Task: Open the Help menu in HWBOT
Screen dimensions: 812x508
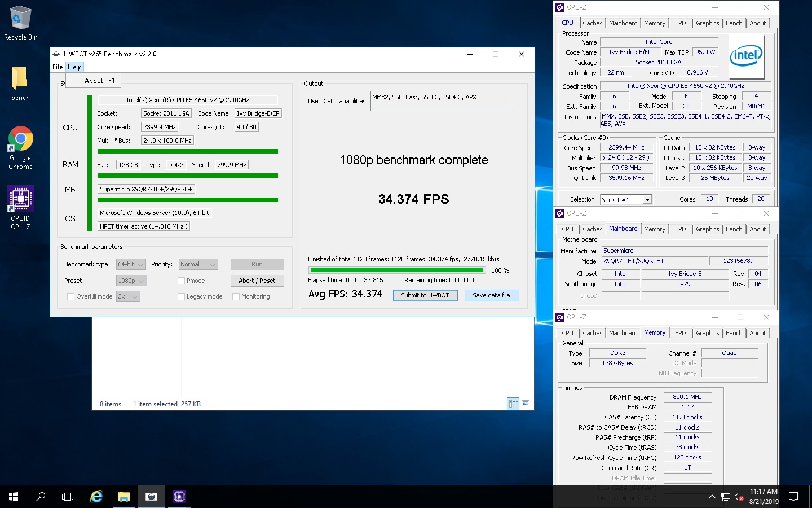Action: [74, 67]
